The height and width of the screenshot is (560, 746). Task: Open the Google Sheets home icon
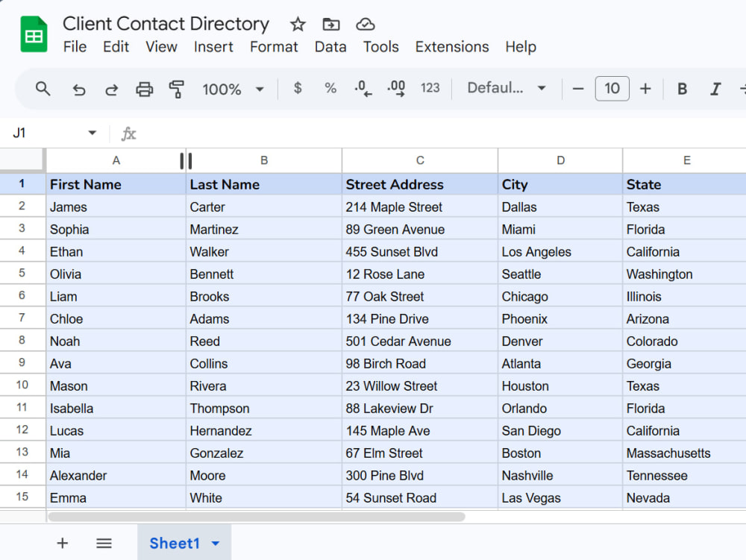(x=34, y=34)
